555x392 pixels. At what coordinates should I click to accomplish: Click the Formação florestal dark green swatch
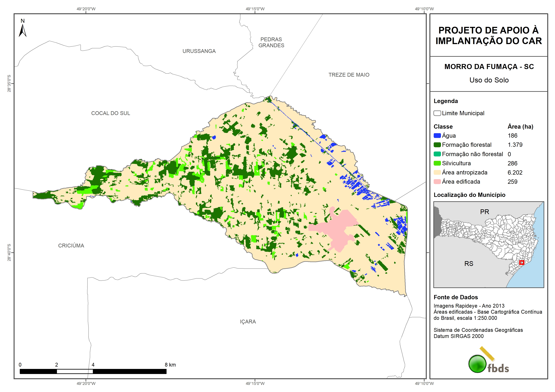coord(437,145)
